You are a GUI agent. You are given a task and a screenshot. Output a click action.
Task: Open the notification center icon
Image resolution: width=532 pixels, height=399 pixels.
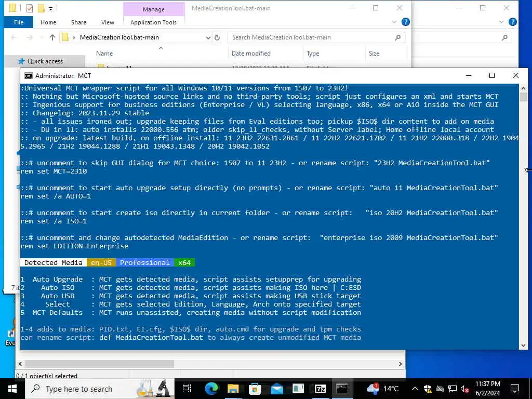[515, 389]
